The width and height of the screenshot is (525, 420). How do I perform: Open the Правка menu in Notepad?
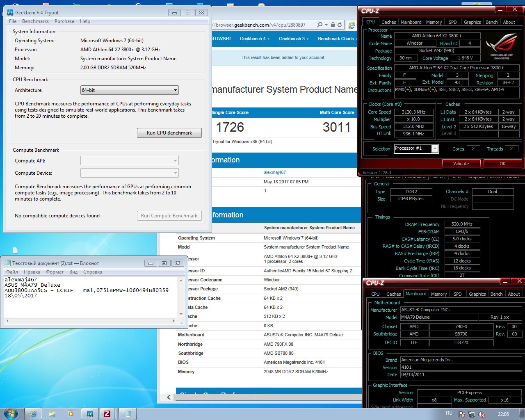coord(32,272)
